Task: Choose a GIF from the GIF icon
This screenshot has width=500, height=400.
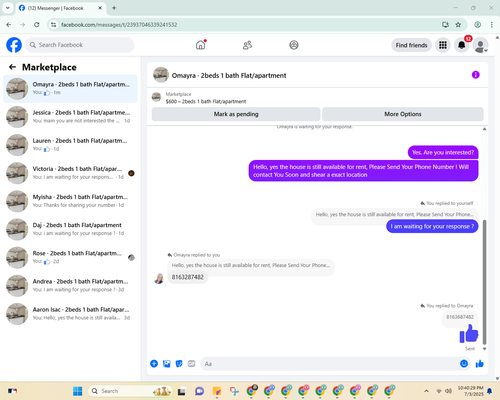Action: 191,364
